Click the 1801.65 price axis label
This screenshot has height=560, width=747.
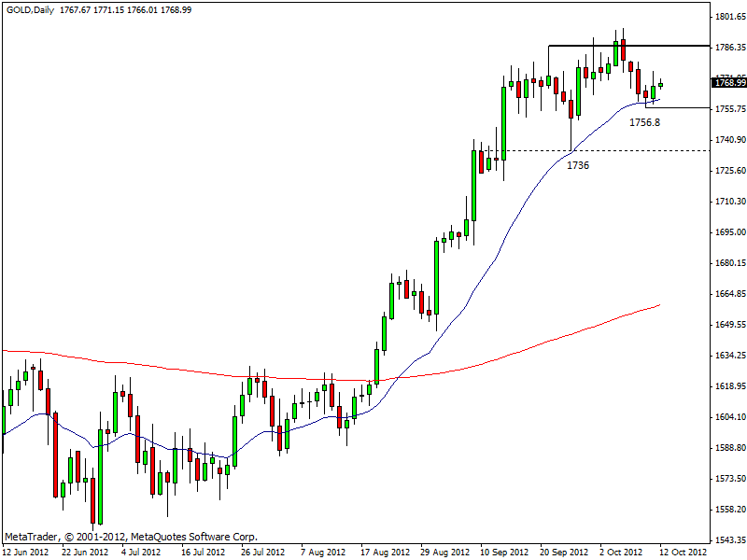pyautogui.click(x=729, y=17)
